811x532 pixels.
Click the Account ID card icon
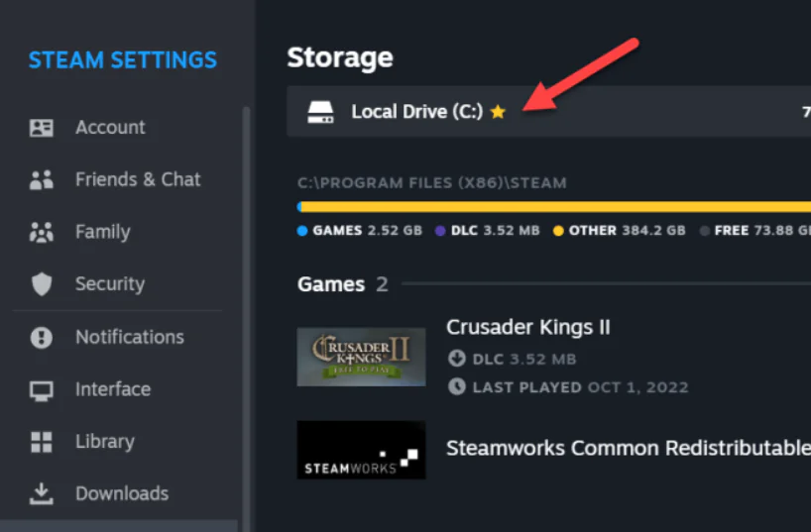[41, 128]
